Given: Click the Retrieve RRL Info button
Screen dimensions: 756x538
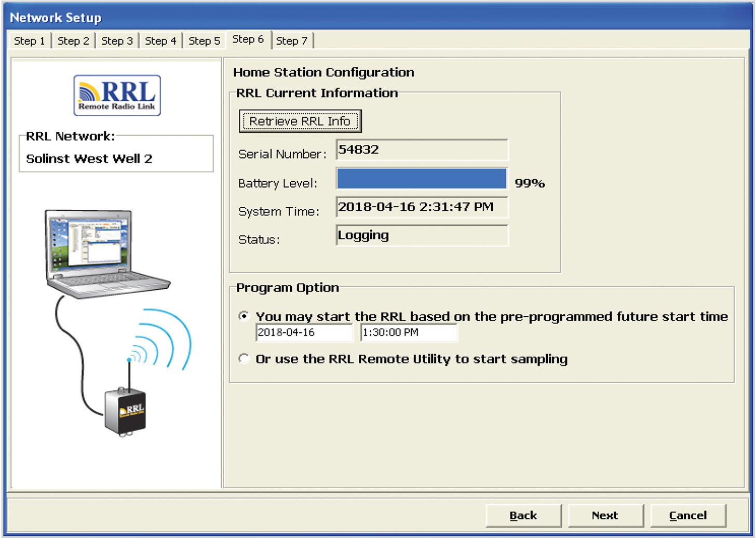Looking at the screenshot, I should tap(300, 121).
